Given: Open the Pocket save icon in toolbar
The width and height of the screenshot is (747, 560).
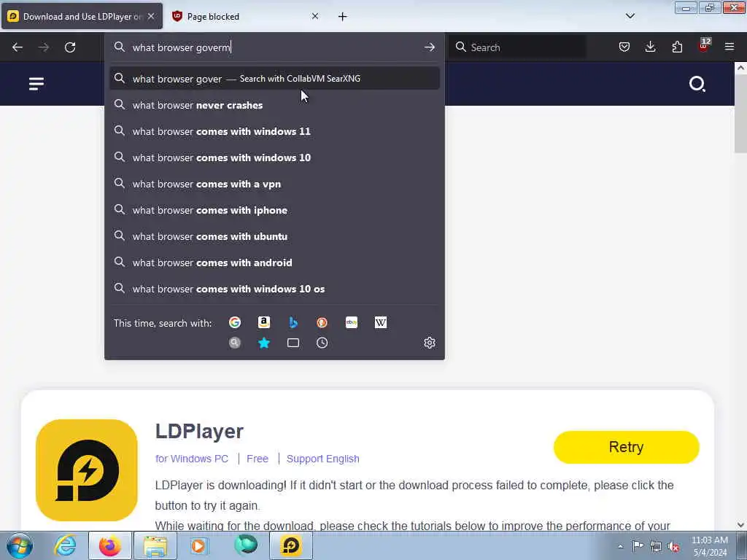Looking at the screenshot, I should tap(624, 47).
